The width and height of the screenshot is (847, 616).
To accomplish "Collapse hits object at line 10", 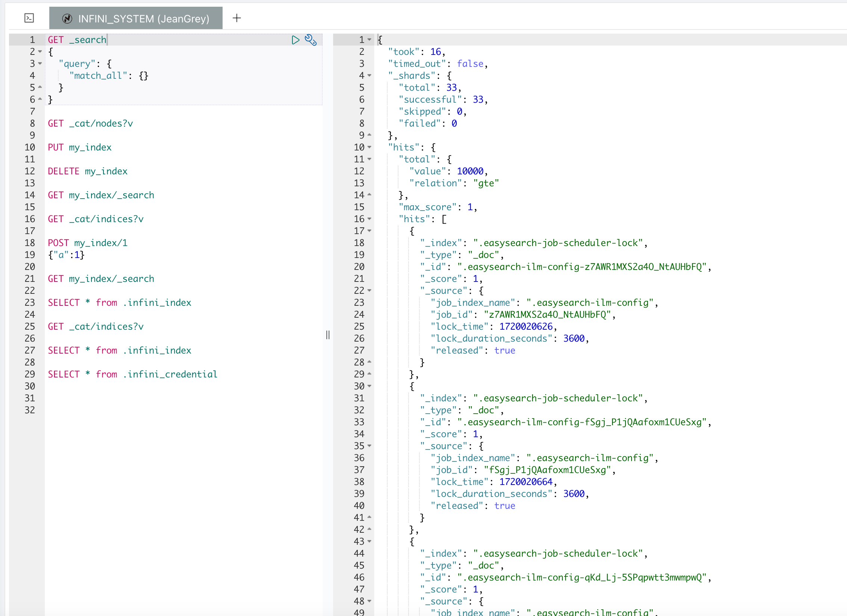I will coord(369,147).
